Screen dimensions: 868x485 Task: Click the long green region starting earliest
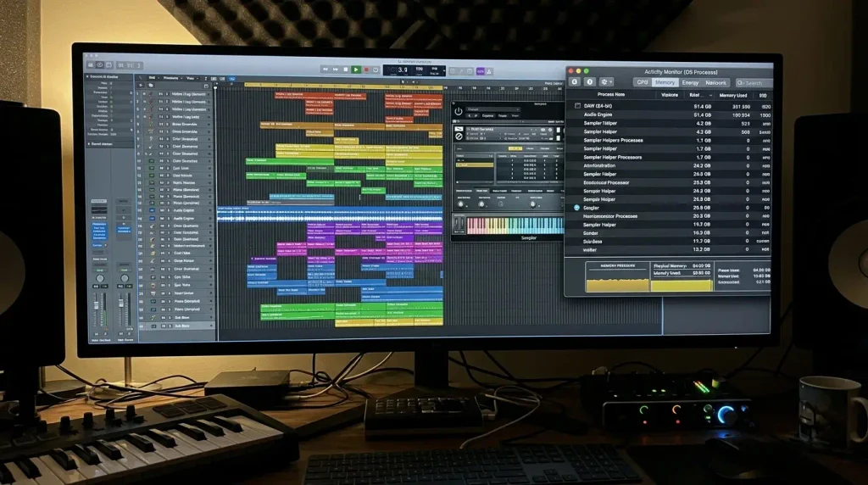[290, 161]
